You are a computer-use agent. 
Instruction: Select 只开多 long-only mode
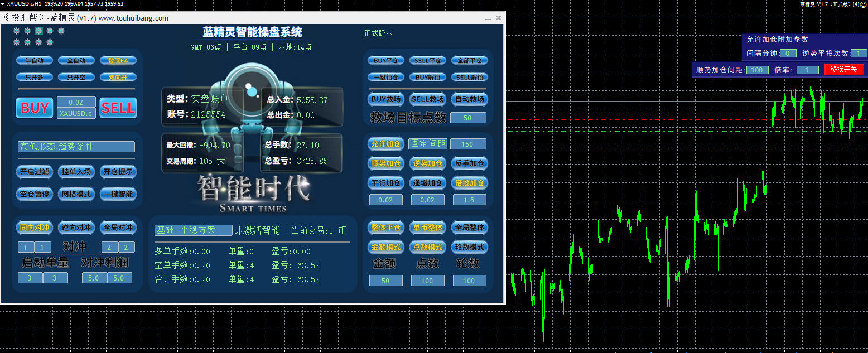35,77
